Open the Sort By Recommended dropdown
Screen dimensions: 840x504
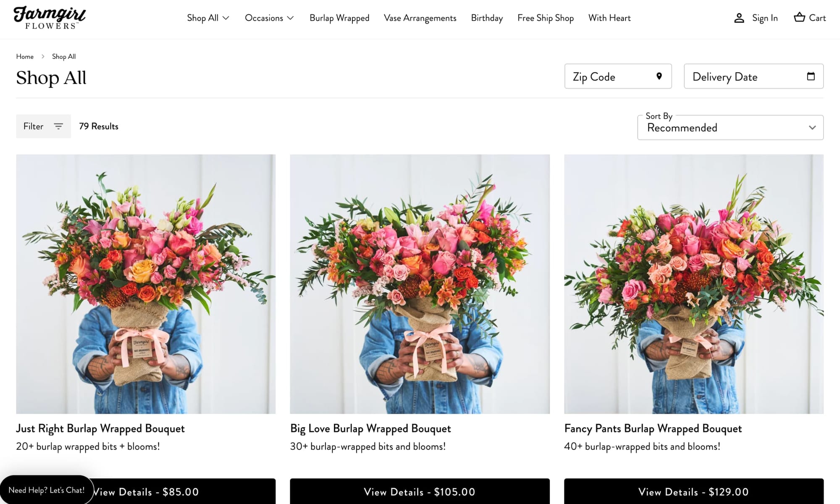click(x=730, y=128)
